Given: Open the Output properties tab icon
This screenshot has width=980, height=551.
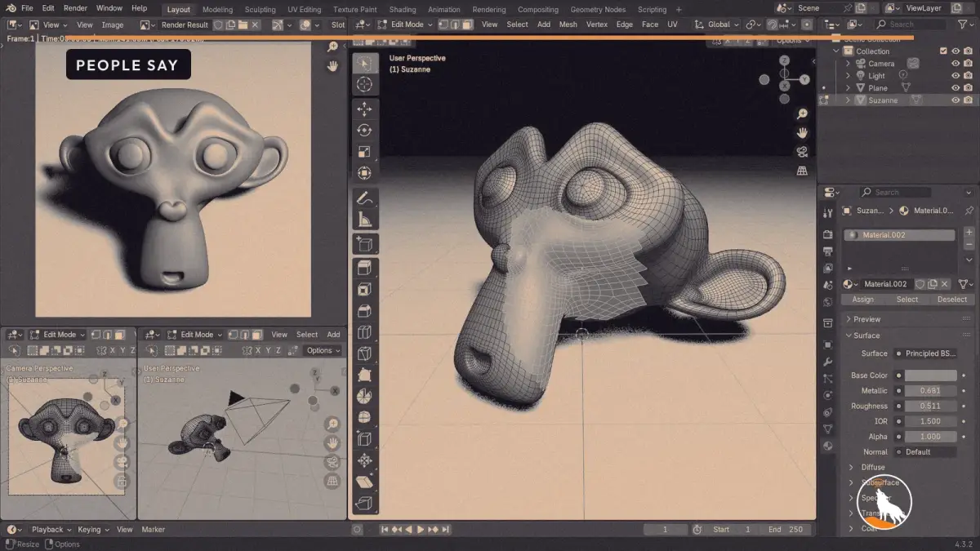Looking at the screenshot, I should click(x=828, y=251).
